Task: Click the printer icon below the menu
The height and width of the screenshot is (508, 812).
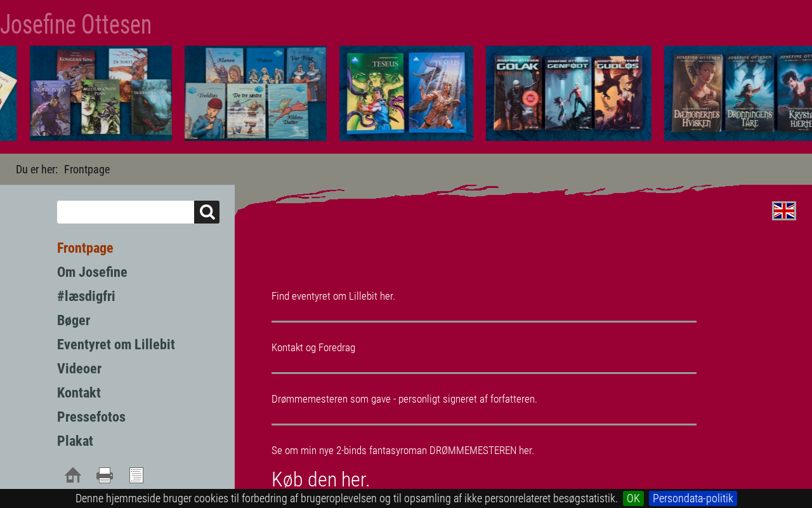Action: click(x=105, y=475)
